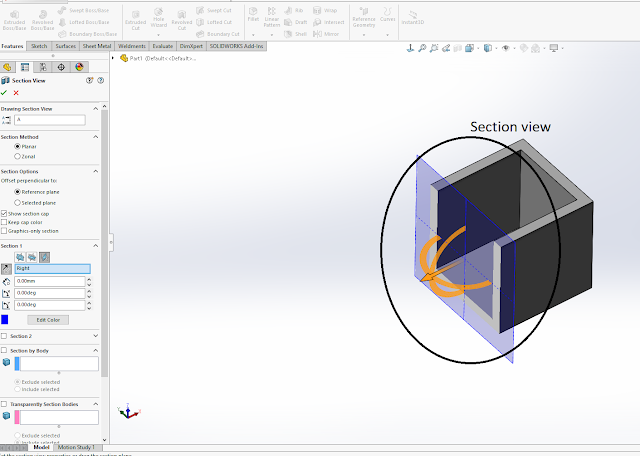Select the Extruded Cut tool
Viewport: 640px width, 456px height.
pos(136,20)
